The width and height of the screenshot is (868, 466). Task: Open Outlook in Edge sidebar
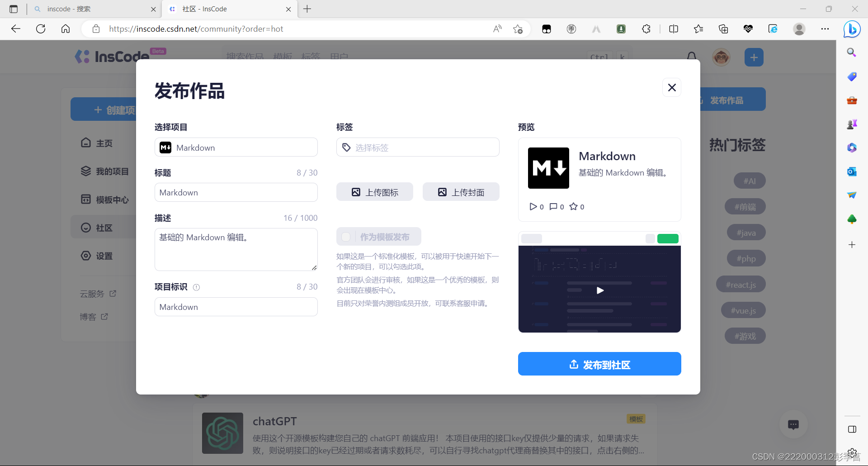pos(852,171)
